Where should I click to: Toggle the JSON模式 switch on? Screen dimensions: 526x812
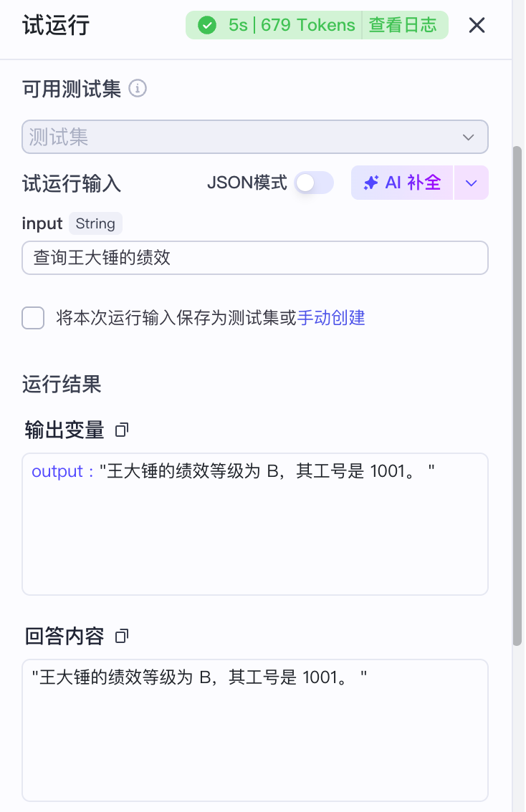(x=315, y=183)
